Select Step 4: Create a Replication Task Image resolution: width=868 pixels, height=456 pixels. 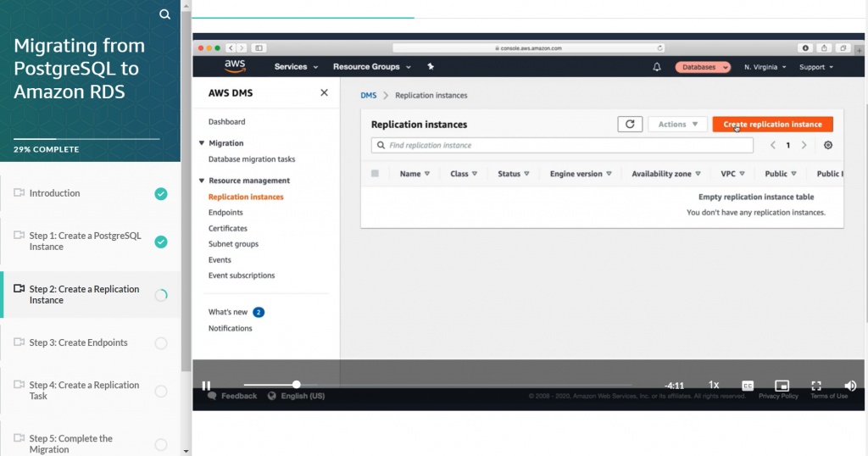(x=84, y=391)
